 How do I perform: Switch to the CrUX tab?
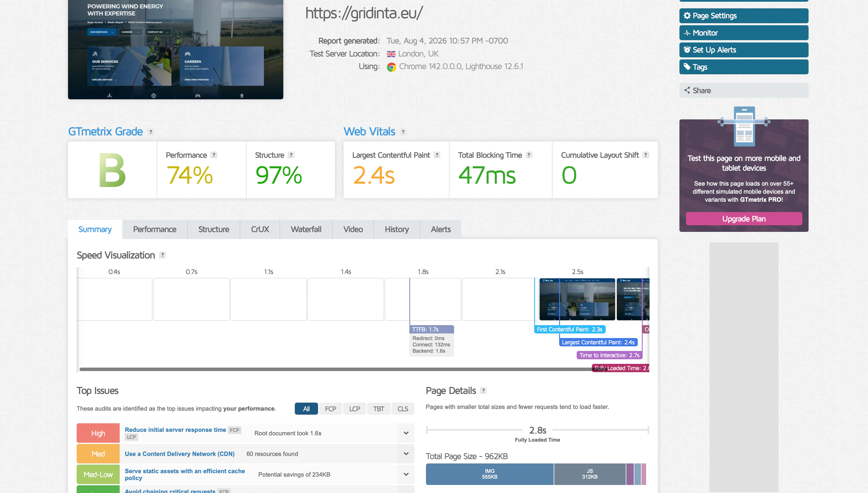260,229
